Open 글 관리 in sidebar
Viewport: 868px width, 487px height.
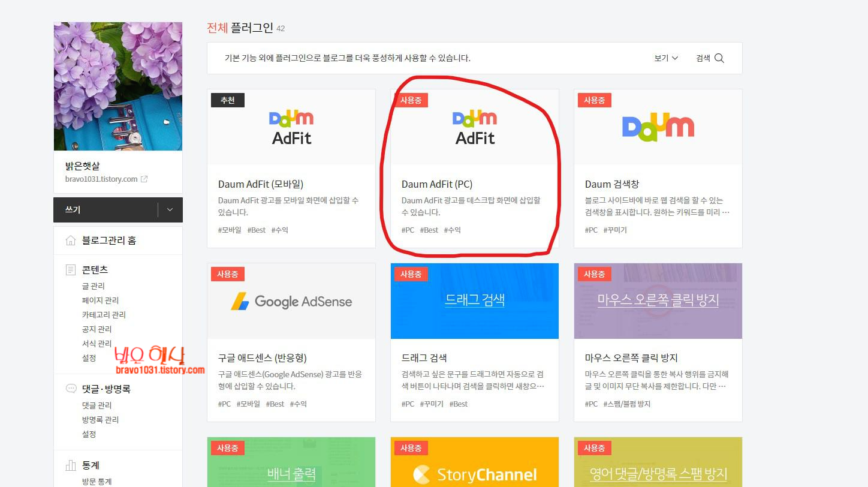coord(94,286)
